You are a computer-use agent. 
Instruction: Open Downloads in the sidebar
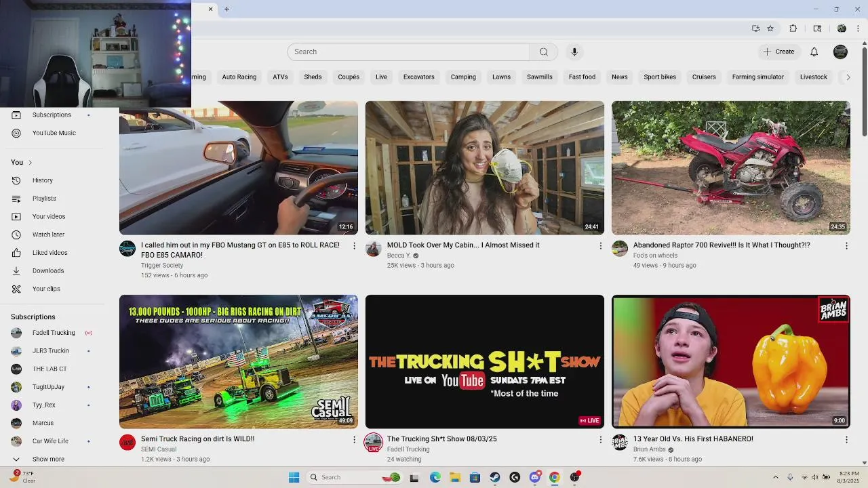[48, 270]
